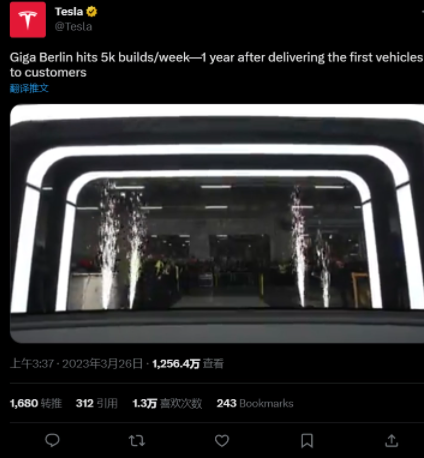
Task: Open the @Tesla handle link
Action: click(73, 27)
